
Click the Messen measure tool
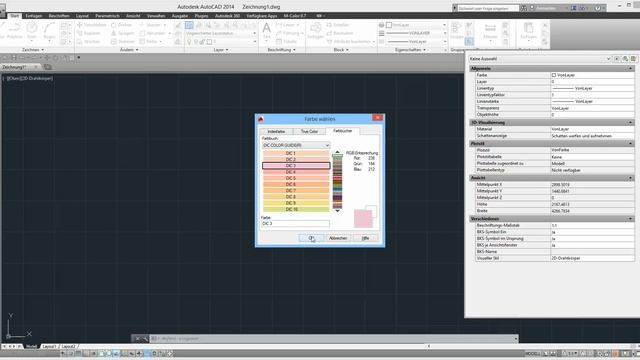click(x=490, y=31)
